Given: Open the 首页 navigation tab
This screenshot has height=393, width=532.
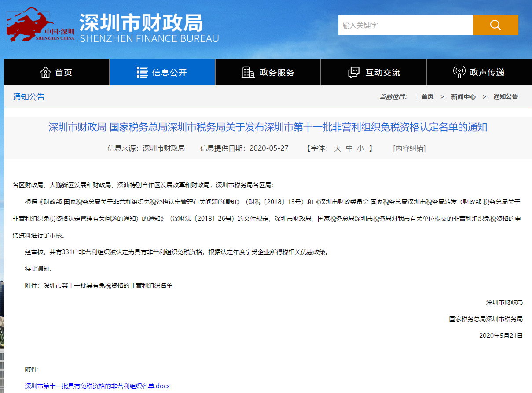Looking at the screenshot, I should point(63,73).
